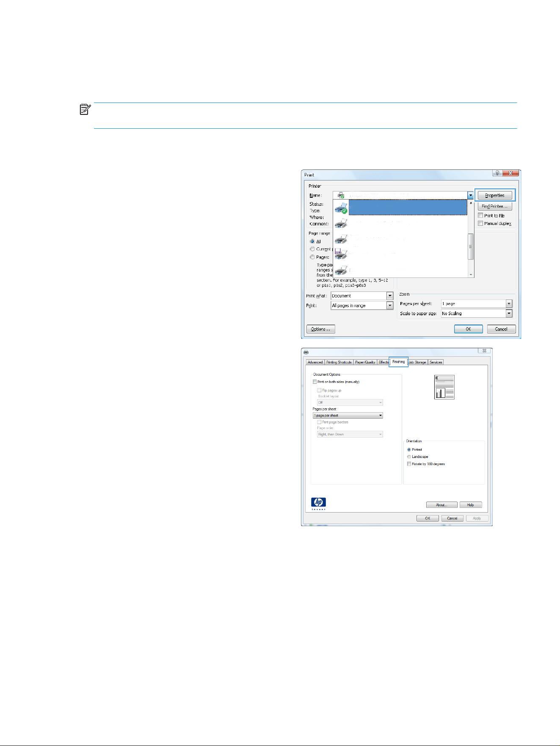Close the printer properties dialog
This screenshot has width=560, height=746.
point(484,351)
